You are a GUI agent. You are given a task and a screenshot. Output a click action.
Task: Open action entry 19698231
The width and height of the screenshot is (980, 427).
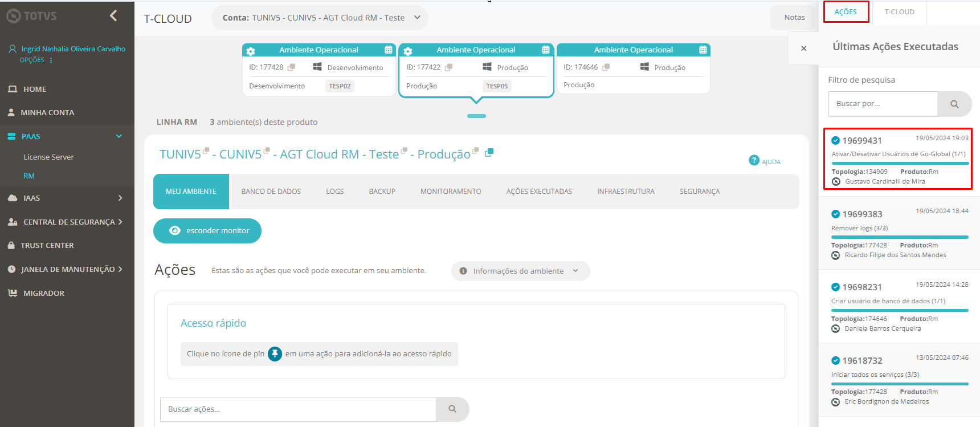point(899,306)
